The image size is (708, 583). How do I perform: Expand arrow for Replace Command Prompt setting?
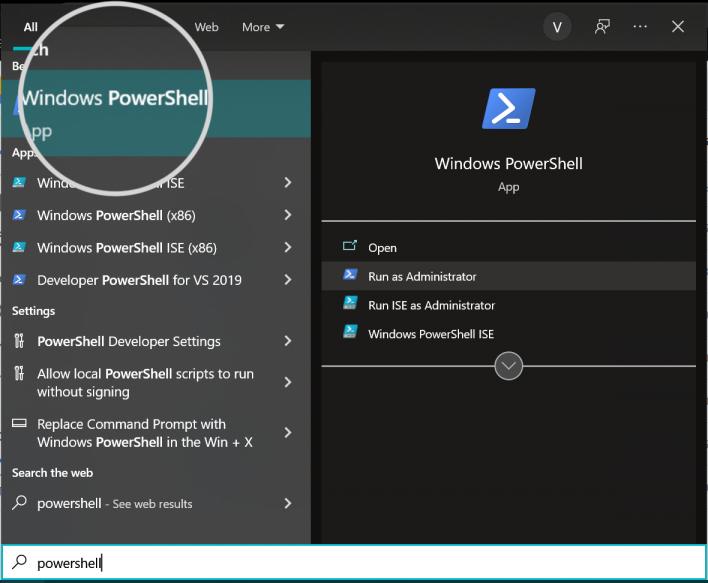click(x=288, y=433)
